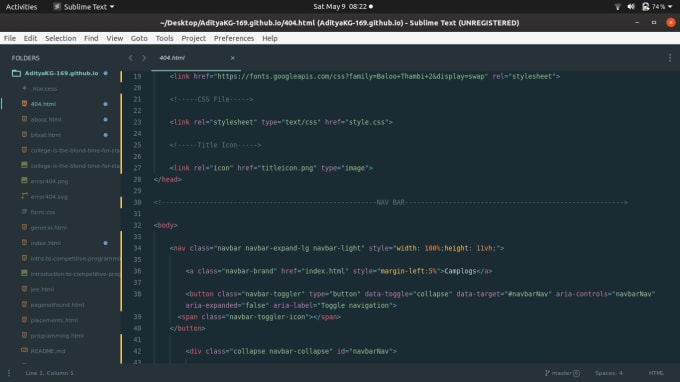Open the tab options three-dot menu
The width and height of the screenshot is (680, 382).
[x=670, y=58]
